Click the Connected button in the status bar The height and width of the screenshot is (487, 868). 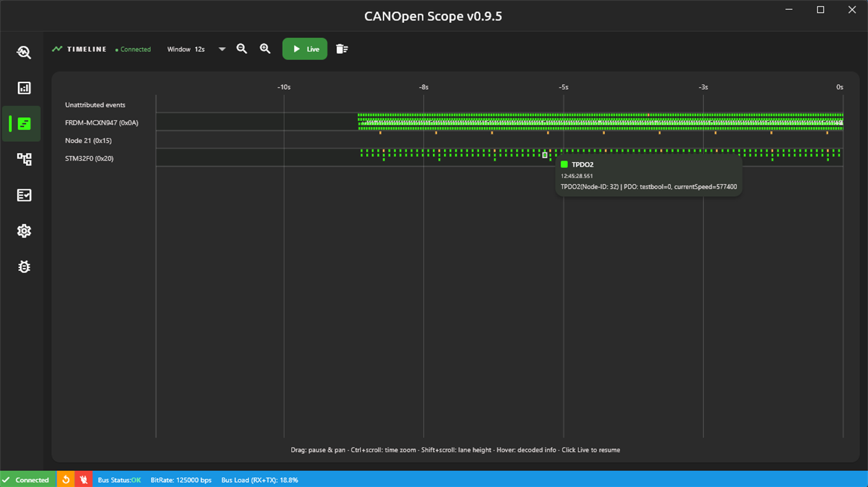coord(28,480)
